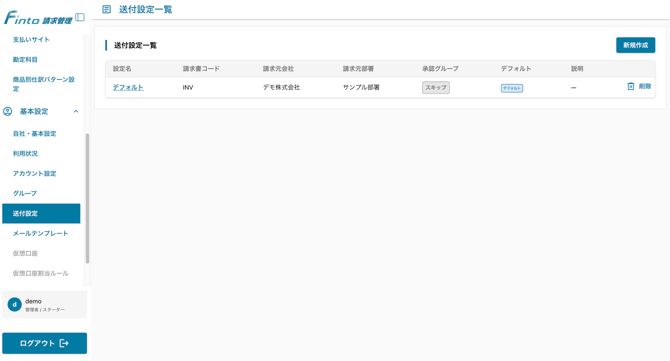Toggle the sidebar collapse icon
This screenshot has height=361, width=670.
(x=80, y=18)
